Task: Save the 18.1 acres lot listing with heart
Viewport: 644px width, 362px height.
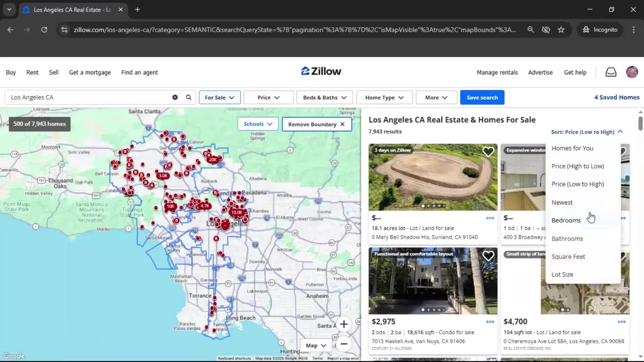Action: point(488,152)
